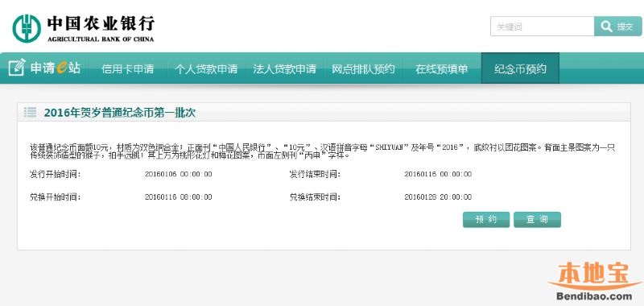Click the 预约 reservation button
This screenshot has height=306, width=644.
click(486, 219)
